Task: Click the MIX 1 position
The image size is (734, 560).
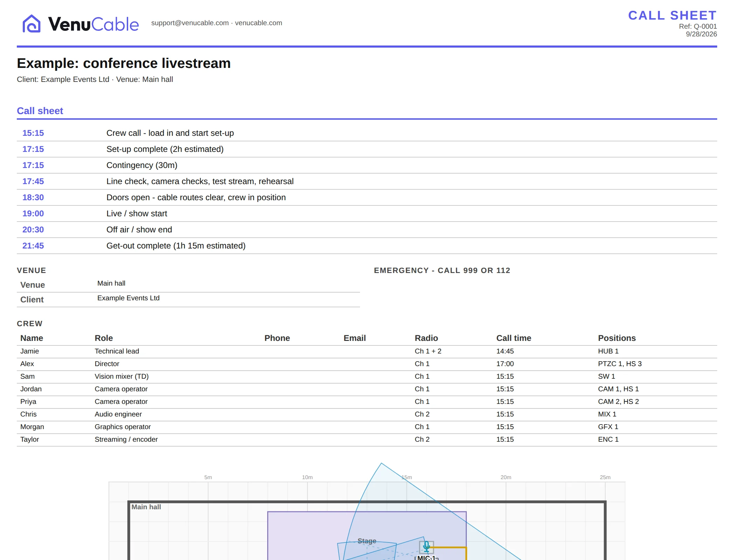Action: click(607, 414)
